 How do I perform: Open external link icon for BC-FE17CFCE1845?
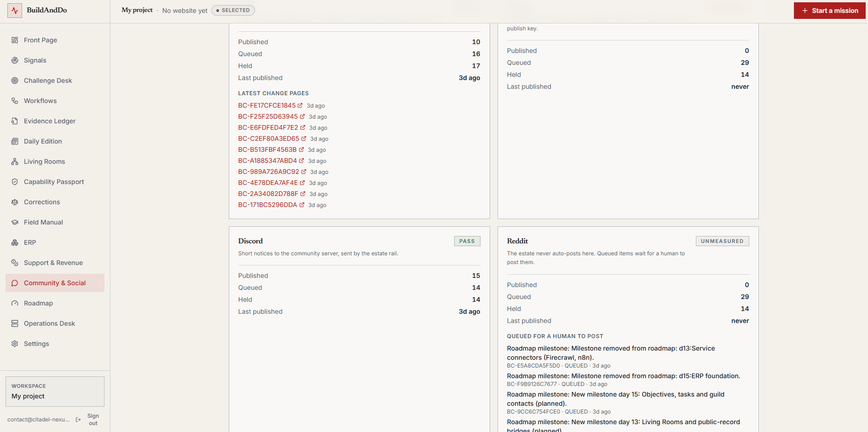pos(300,105)
